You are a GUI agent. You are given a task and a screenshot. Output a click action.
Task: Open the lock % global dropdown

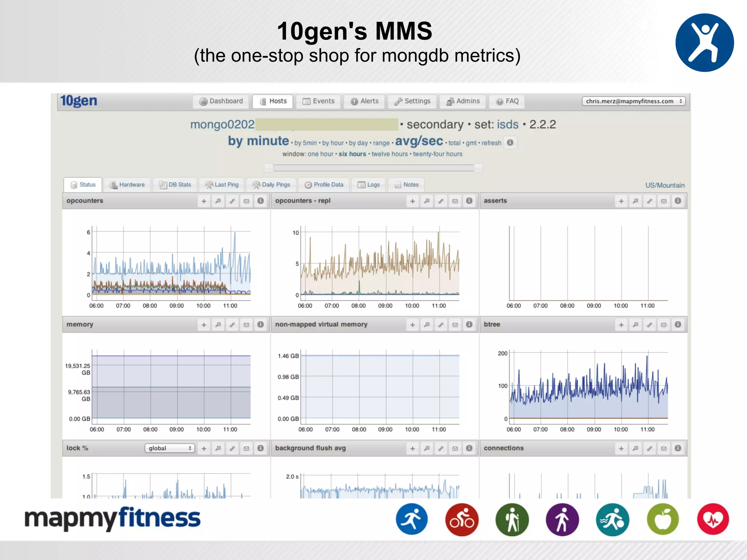click(170, 448)
